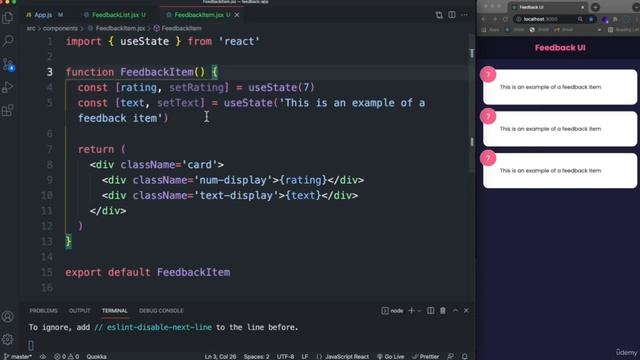Click the feedback icon beside Prettier
640x360 pixels.
(x=451, y=356)
